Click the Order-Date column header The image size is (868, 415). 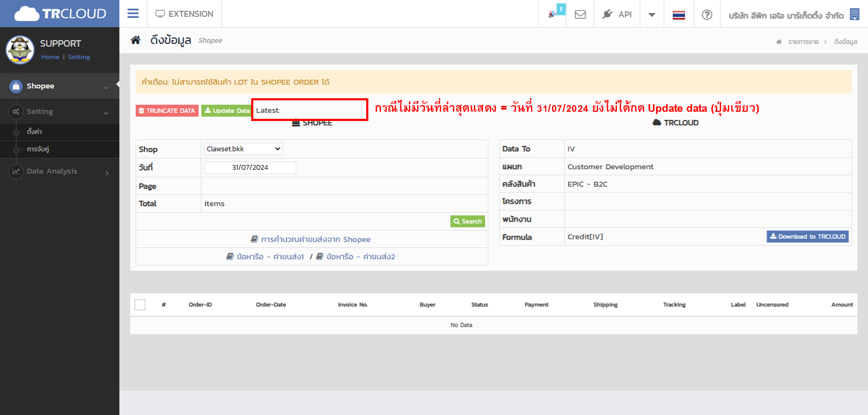click(271, 305)
